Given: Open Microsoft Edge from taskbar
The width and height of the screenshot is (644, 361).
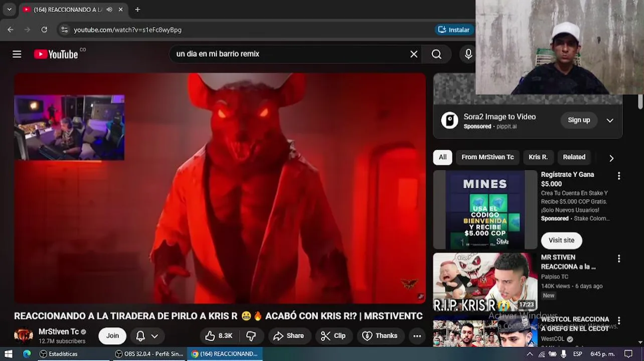Looking at the screenshot, I should [x=27, y=354].
